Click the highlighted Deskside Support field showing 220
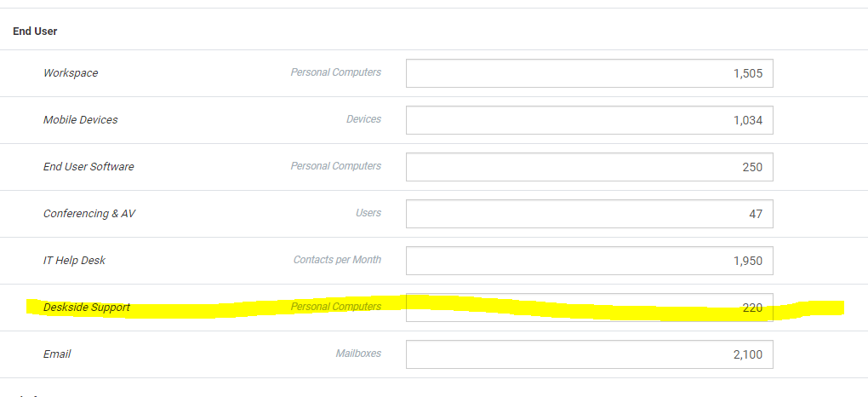Screen dimensions: 868x397 tap(590, 308)
